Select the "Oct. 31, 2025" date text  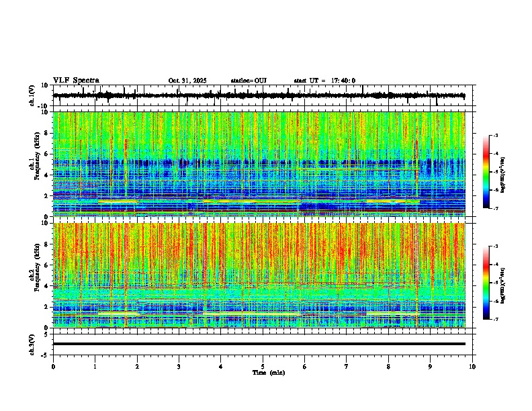(187, 81)
